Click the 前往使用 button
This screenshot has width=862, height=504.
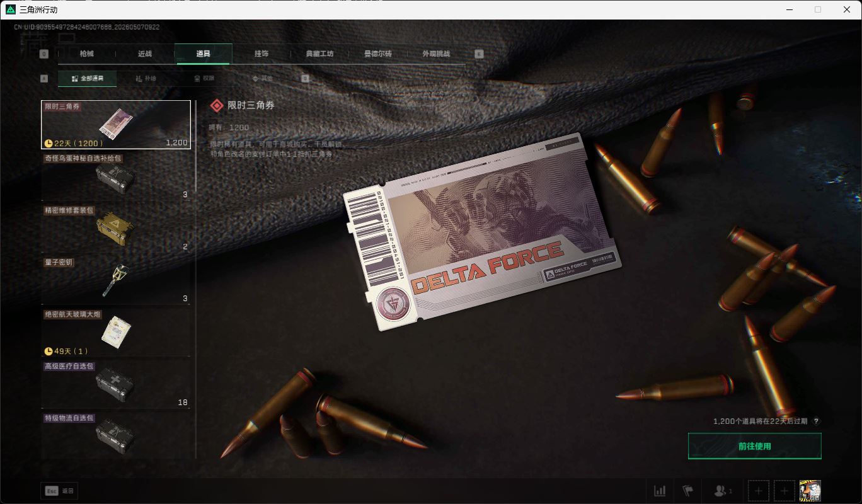click(x=754, y=446)
